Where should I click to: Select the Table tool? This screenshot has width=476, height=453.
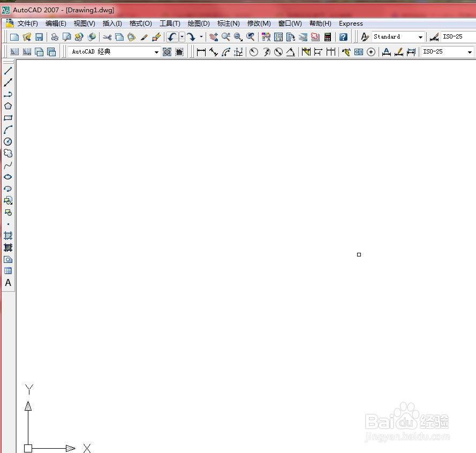pos(8,271)
